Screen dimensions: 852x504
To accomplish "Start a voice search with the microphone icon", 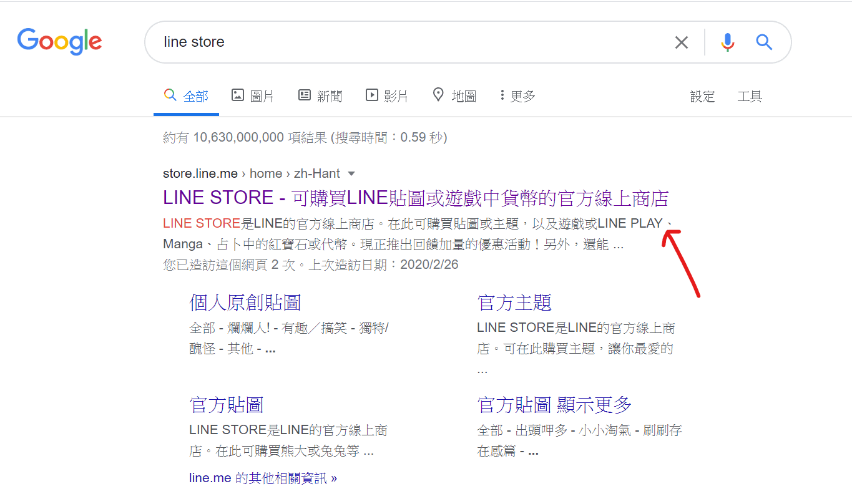I will click(x=727, y=42).
